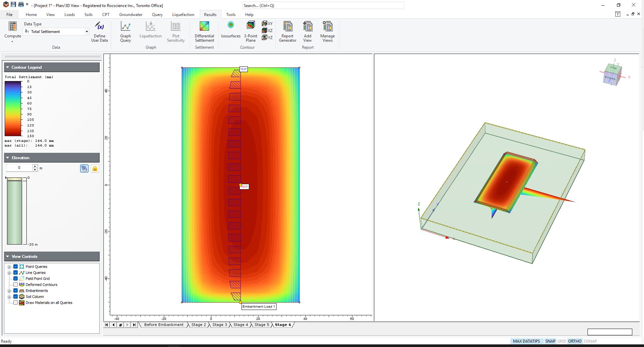The width and height of the screenshot is (644, 347).
Task: Select the 3-Point Plane contour tool
Action: click(x=251, y=32)
